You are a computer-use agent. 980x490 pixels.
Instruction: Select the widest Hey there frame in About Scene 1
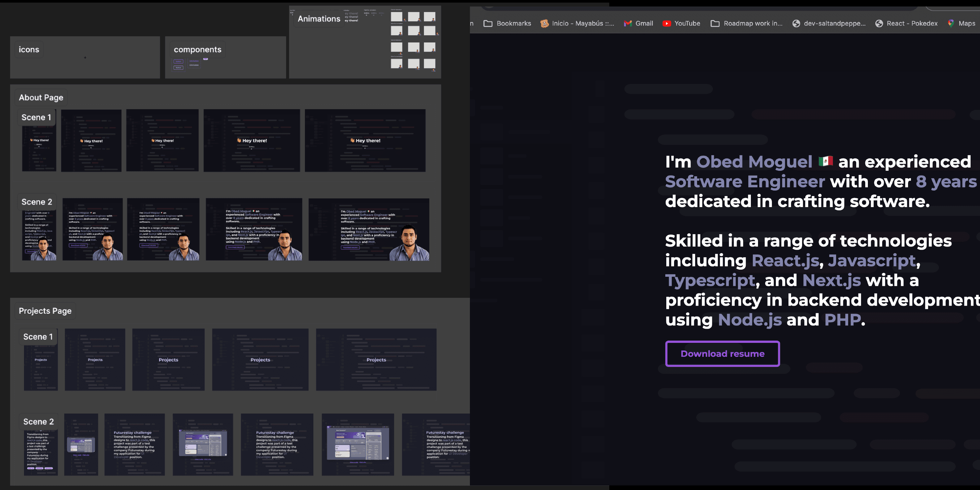tap(365, 140)
